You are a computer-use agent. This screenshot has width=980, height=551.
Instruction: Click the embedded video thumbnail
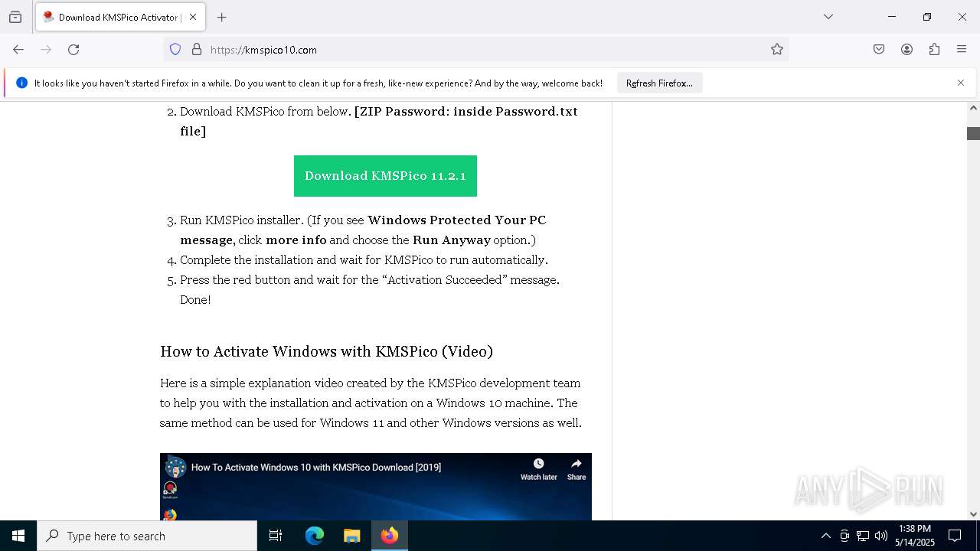375,487
